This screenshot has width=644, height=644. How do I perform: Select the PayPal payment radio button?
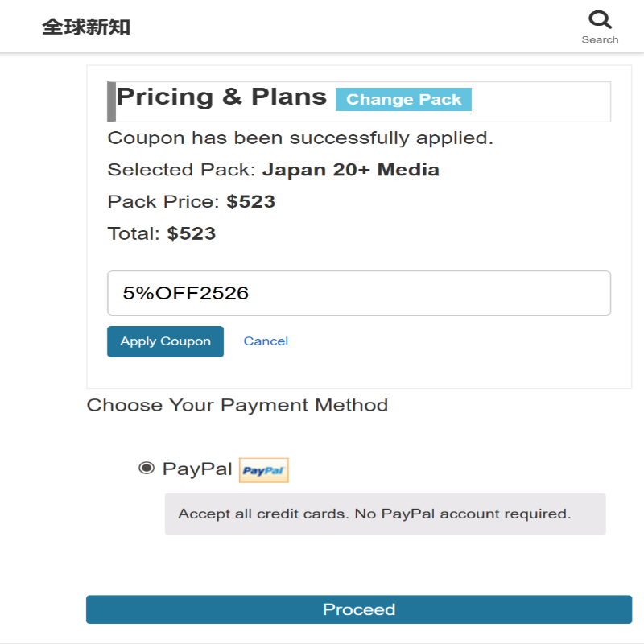147,468
